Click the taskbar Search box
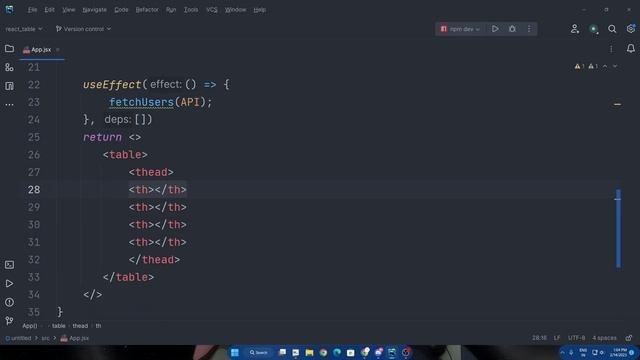 tap(259, 352)
